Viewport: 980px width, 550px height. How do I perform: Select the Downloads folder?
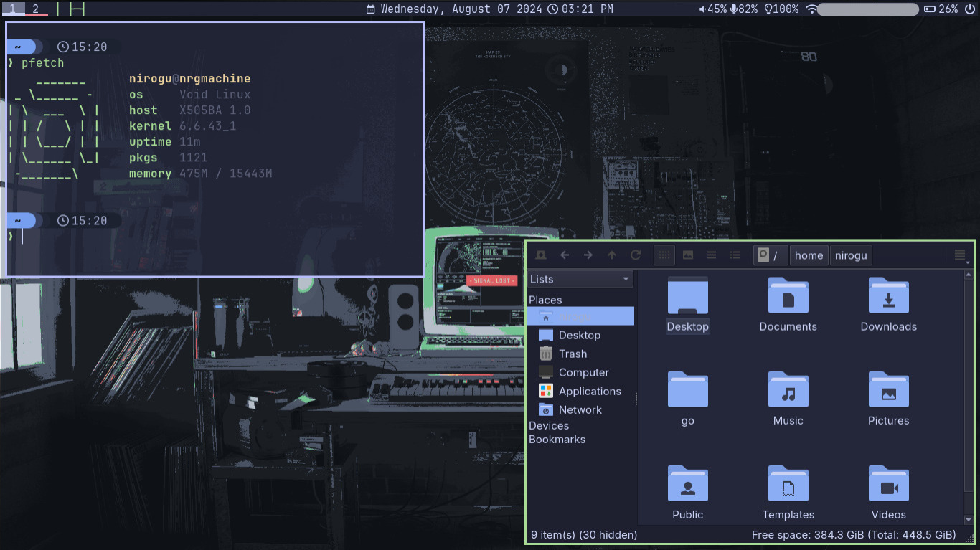click(x=888, y=305)
